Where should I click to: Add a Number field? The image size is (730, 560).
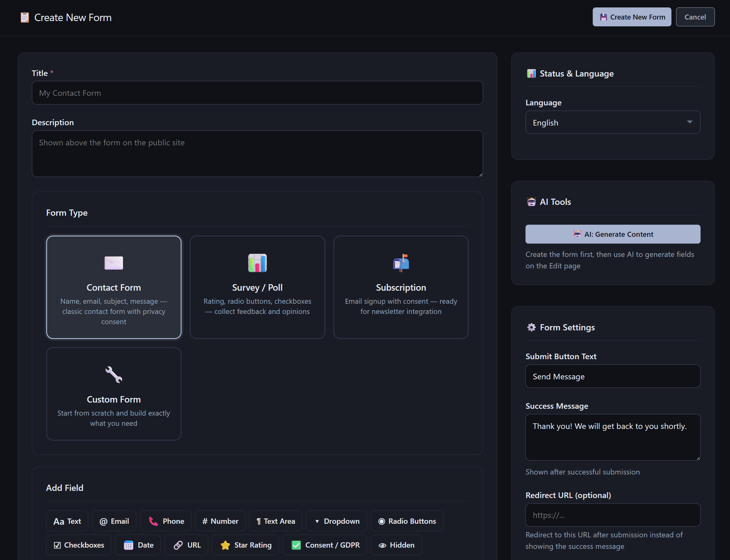point(220,521)
